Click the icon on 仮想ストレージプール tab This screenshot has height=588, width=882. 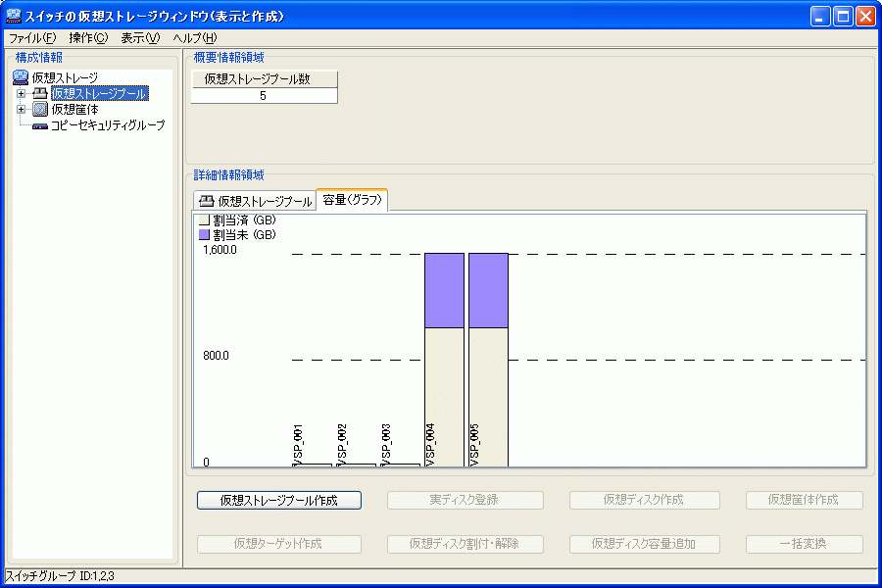tap(207, 201)
